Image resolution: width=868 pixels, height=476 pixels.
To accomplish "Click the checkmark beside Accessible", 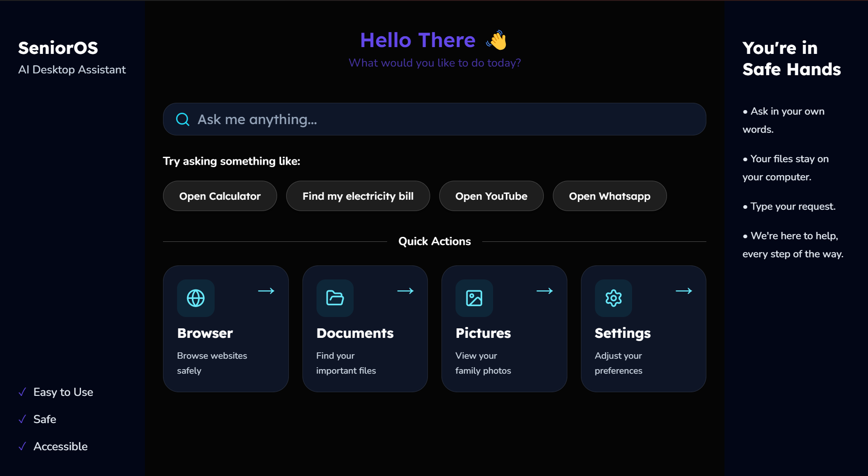I will (22, 447).
